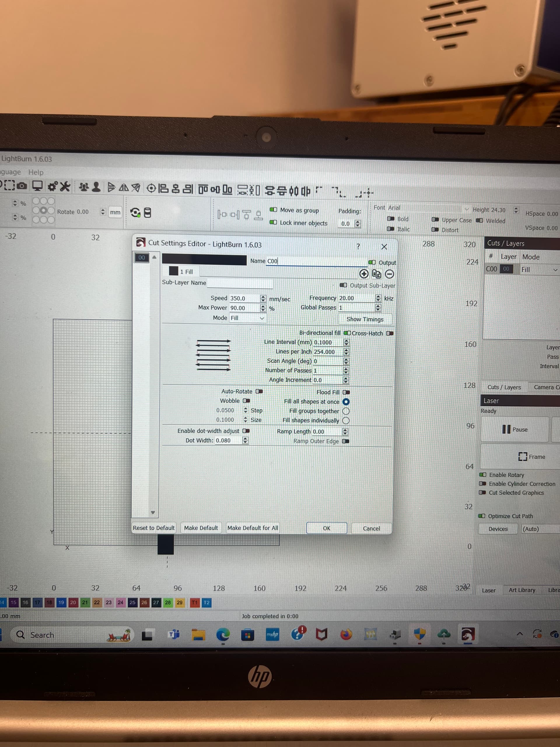Select Fill groups together option
The height and width of the screenshot is (747, 560).
pyautogui.click(x=346, y=411)
